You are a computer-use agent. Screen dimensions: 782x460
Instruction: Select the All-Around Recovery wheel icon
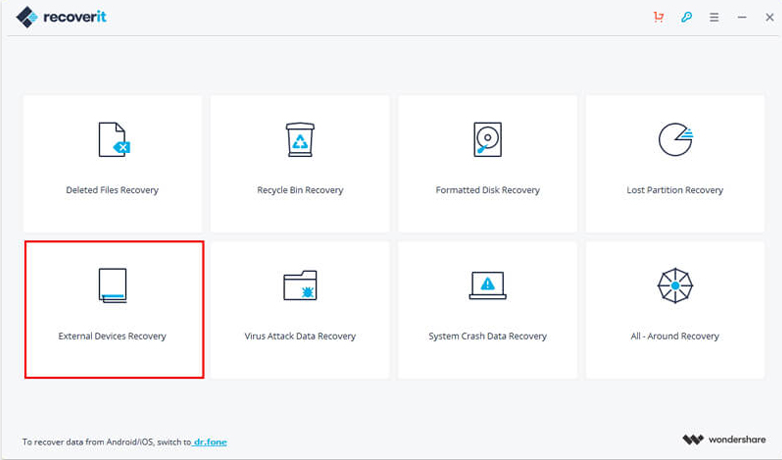(675, 286)
